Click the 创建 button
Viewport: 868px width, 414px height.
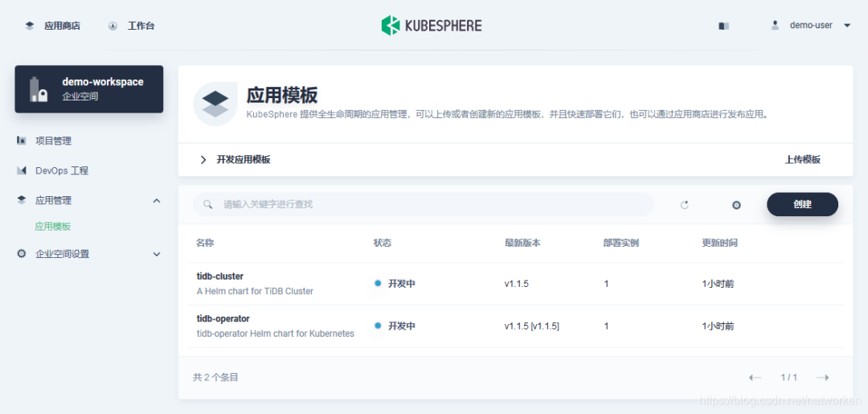click(x=802, y=204)
